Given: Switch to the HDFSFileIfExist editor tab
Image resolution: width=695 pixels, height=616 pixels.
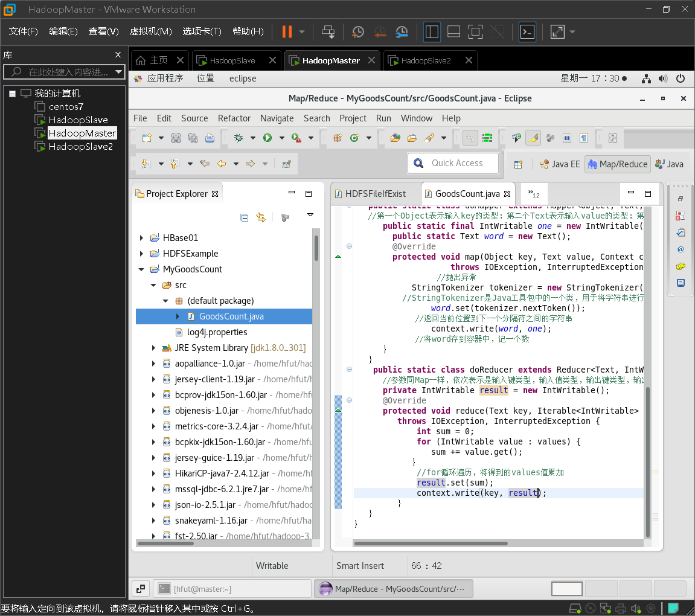Looking at the screenshot, I should point(374,194).
